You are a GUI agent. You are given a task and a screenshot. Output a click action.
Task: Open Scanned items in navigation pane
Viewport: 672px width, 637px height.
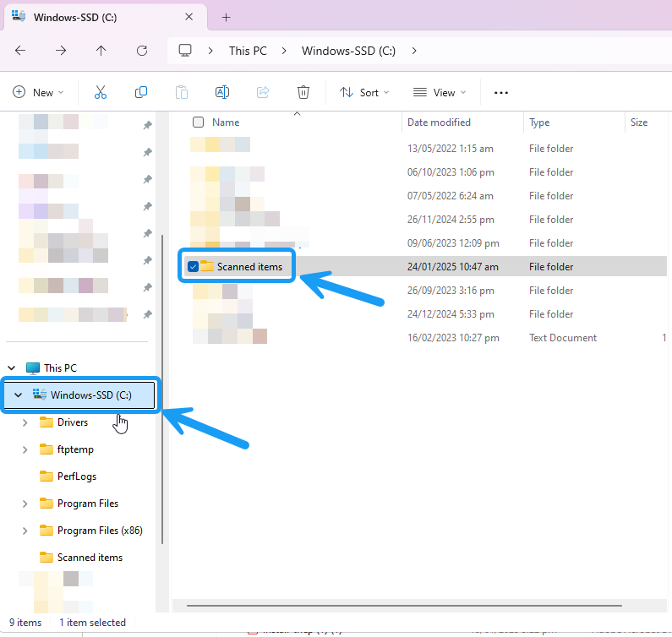point(90,558)
